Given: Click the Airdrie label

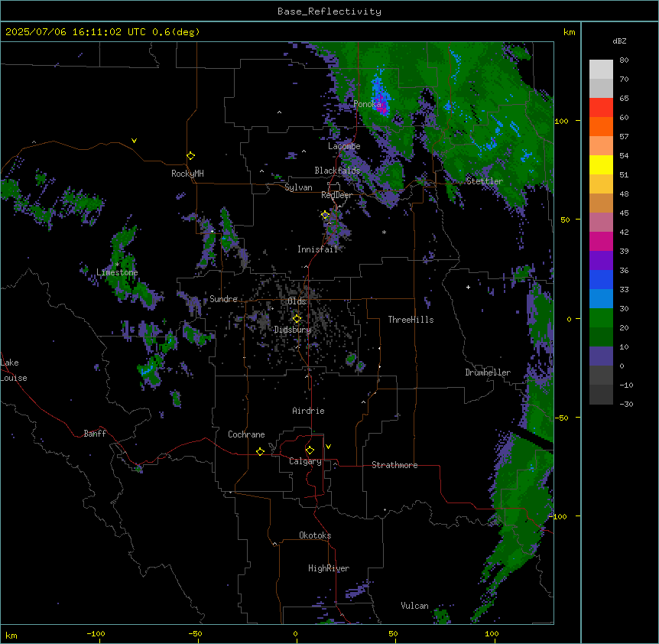Looking at the screenshot, I should pyautogui.click(x=308, y=411).
